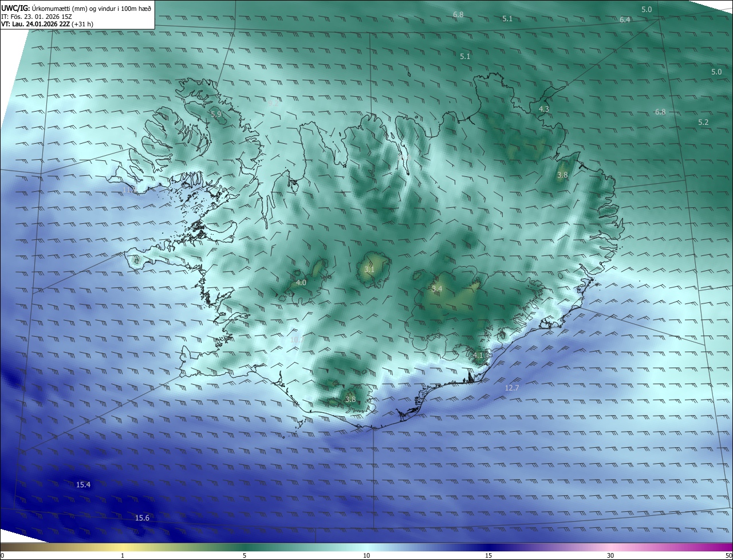This screenshot has height=560, width=733.
Task: Click the 10 tick on the color scale
Action: pyautogui.click(x=366, y=555)
